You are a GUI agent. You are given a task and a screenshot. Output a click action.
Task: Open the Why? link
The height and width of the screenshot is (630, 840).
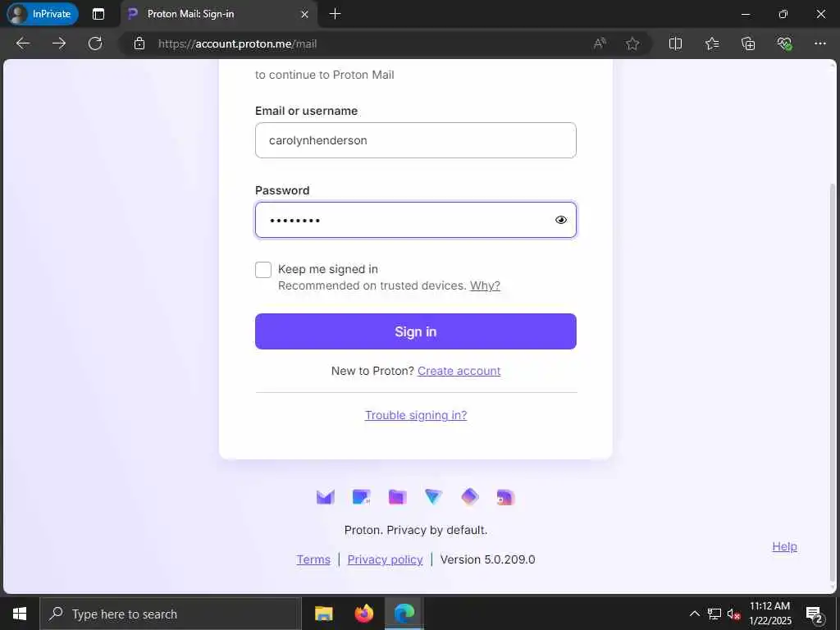pyautogui.click(x=485, y=285)
